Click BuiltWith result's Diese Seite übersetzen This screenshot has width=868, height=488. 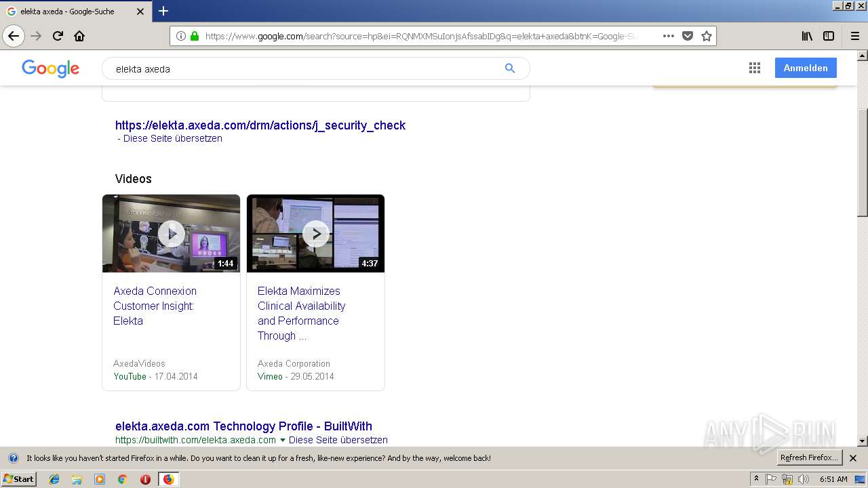338,440
